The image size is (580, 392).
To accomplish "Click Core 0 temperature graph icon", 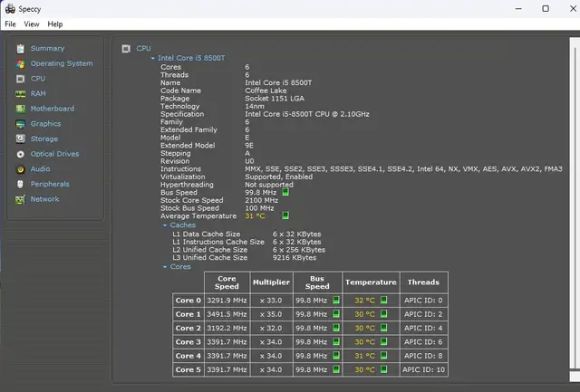I will point(384,300).
